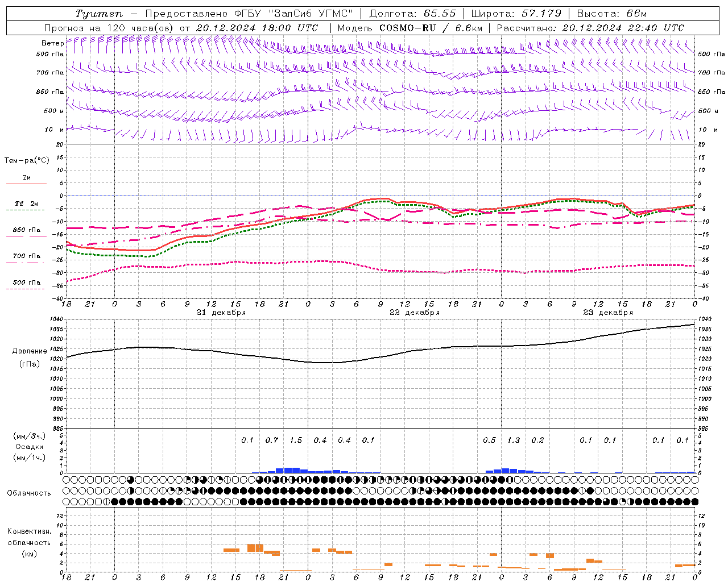728x582 pixels.
Task: Click the 'Ветер' wind panel label
Action: click(x=52, y=43)
